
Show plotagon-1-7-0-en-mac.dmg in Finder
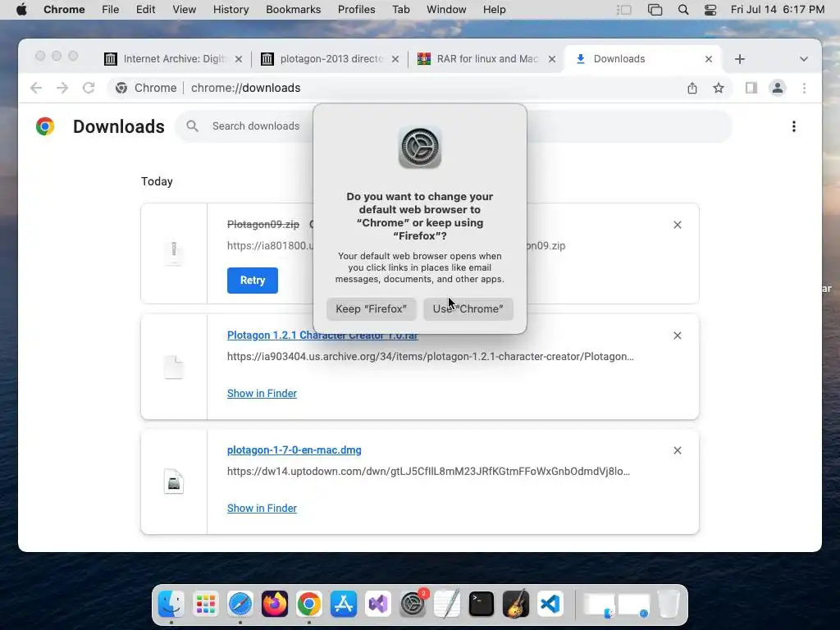(x=262, y=508)
